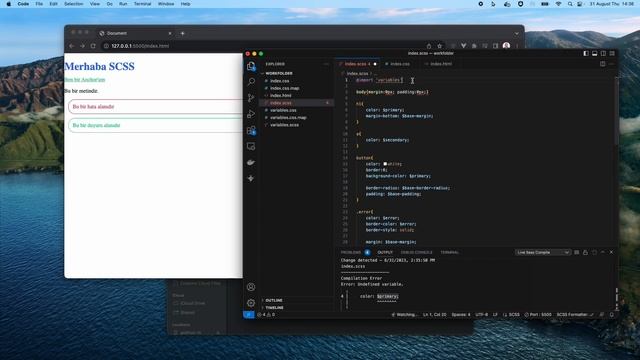Click the SCSS Formatter status item

575,315
